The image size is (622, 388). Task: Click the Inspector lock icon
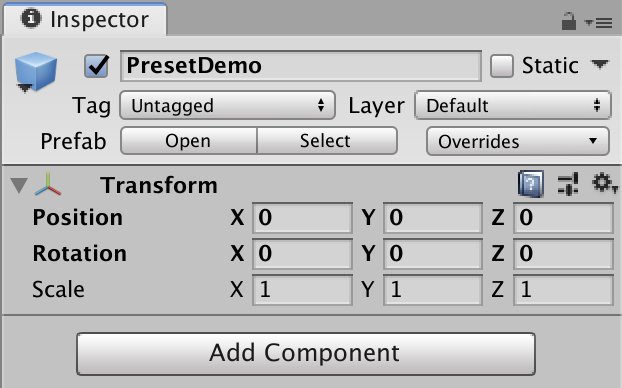point(568,21)
